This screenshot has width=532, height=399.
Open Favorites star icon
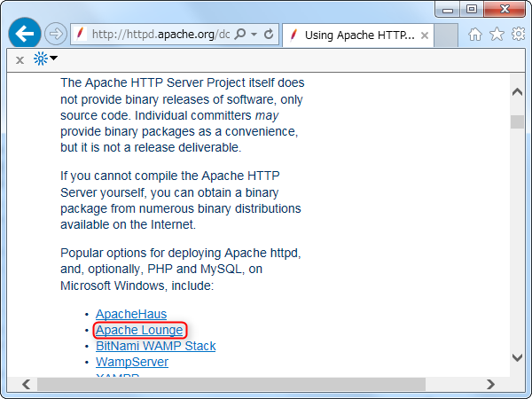tap(497, 34)
